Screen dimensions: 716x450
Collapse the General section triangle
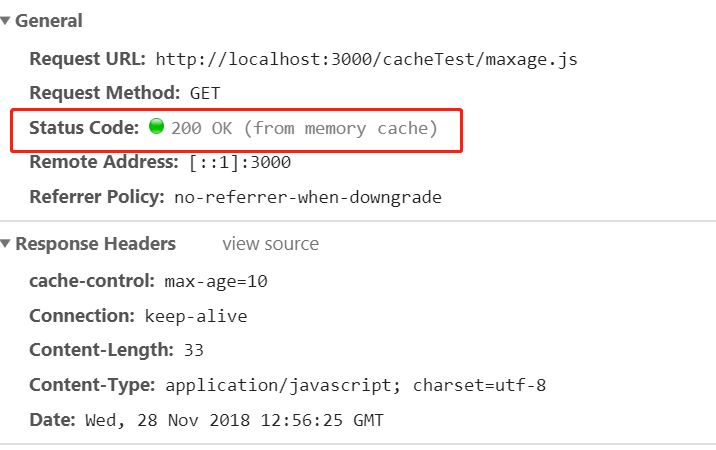point(5,21)
